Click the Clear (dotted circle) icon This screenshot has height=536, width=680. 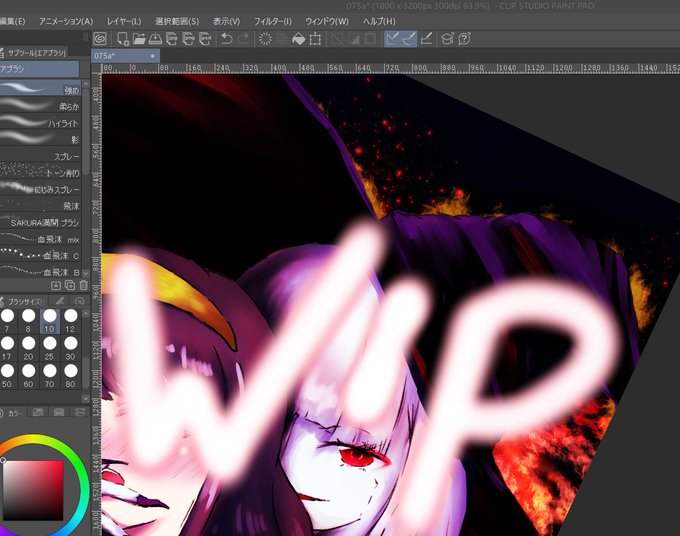[265, 39]
